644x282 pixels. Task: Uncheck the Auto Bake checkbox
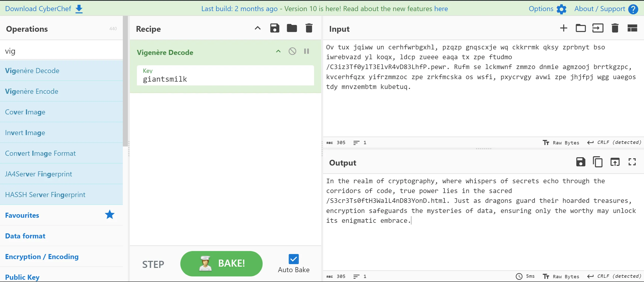tap(293, 259)
